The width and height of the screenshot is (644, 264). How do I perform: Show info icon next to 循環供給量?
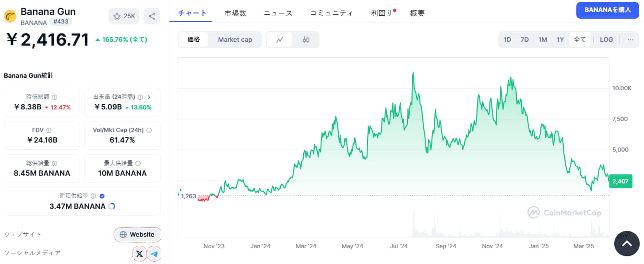[x=93, y=196]
